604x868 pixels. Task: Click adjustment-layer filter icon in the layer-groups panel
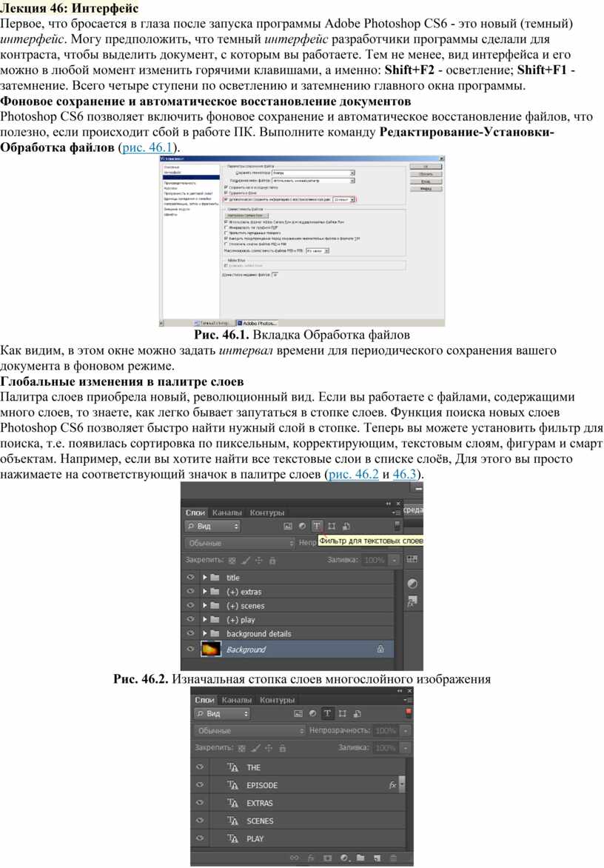click(302, 527)
